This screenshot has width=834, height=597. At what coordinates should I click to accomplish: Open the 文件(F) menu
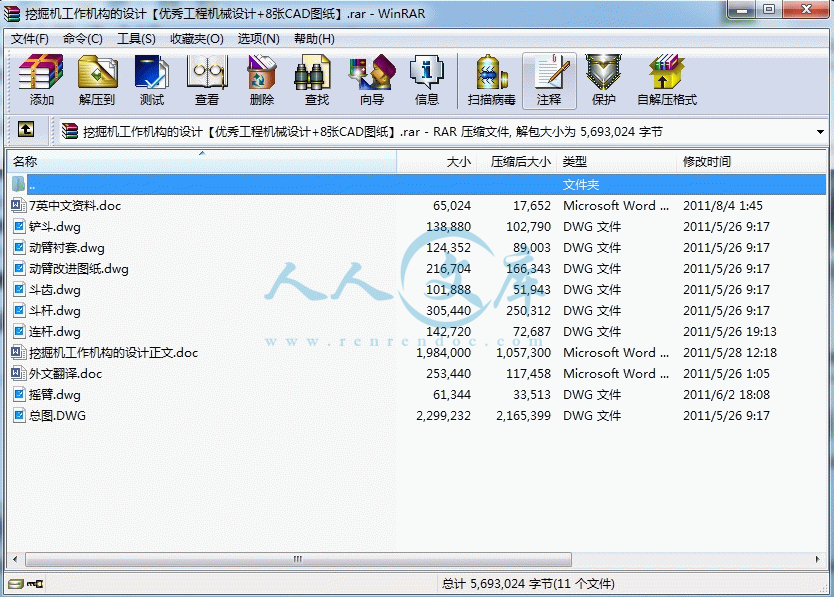[30, 39]
